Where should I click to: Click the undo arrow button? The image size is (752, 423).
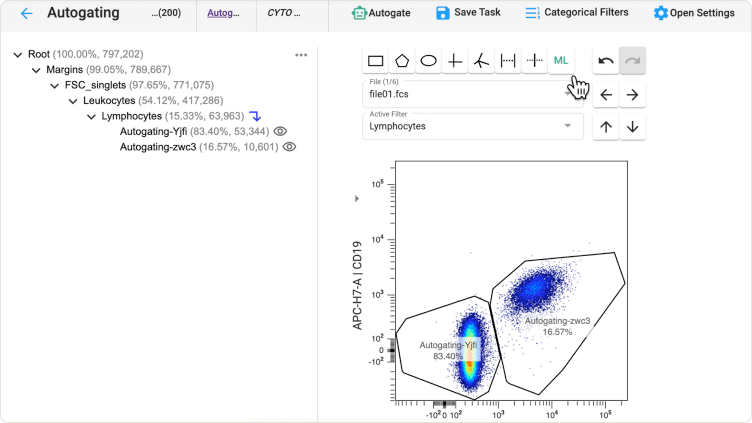click(606, 61)
